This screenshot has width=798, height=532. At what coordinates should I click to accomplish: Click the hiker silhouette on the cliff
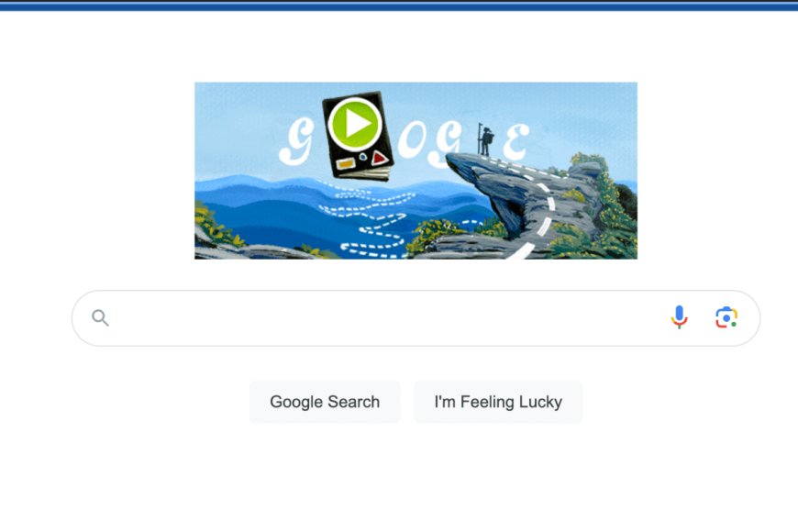(485, 139)
